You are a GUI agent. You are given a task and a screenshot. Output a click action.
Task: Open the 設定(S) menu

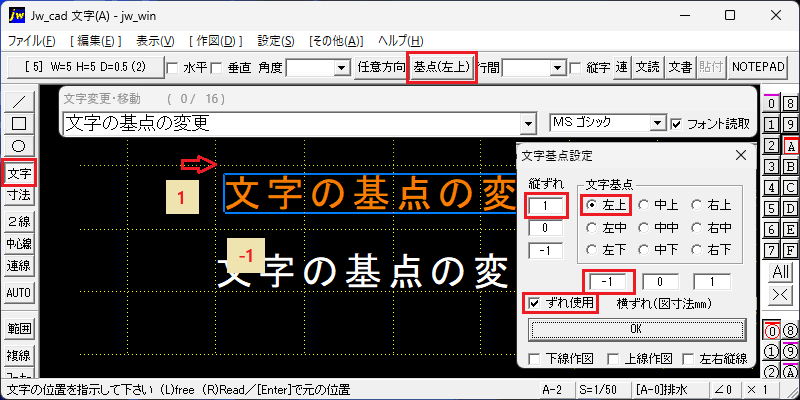pos(276,41)
